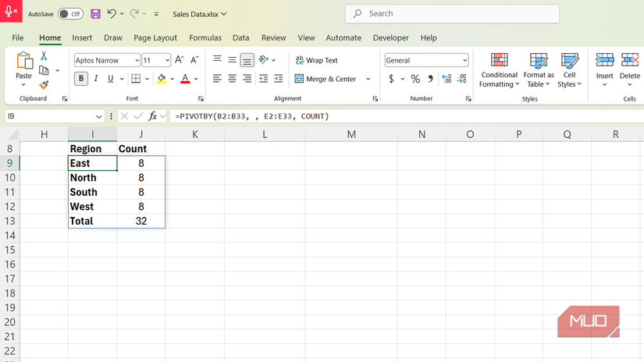Align text right in cell
This screenshot has height=362, width=644.
click(x=247, y=78)
